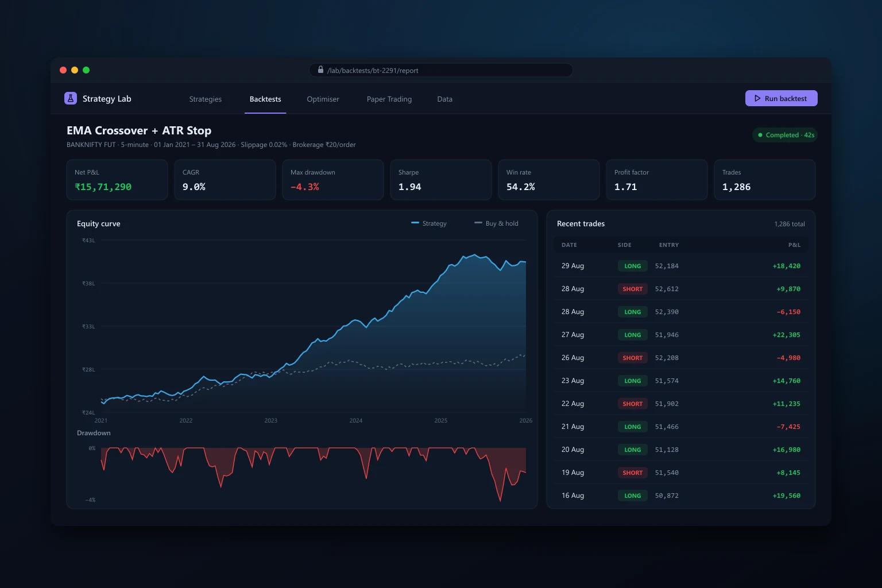Click the red close window button
882x588 pixels.
point(63,70)
